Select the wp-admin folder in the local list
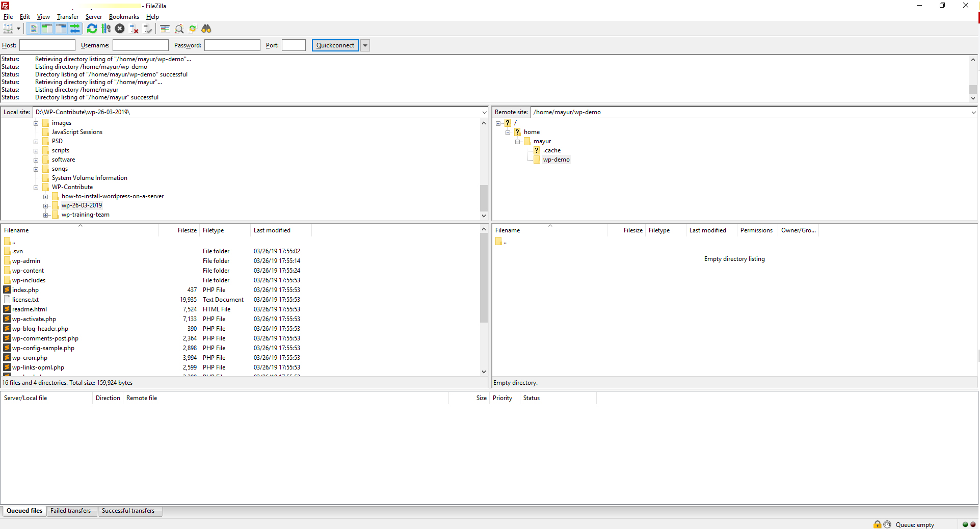The width and height of the screenshot is (980, 529). point(26,261)
